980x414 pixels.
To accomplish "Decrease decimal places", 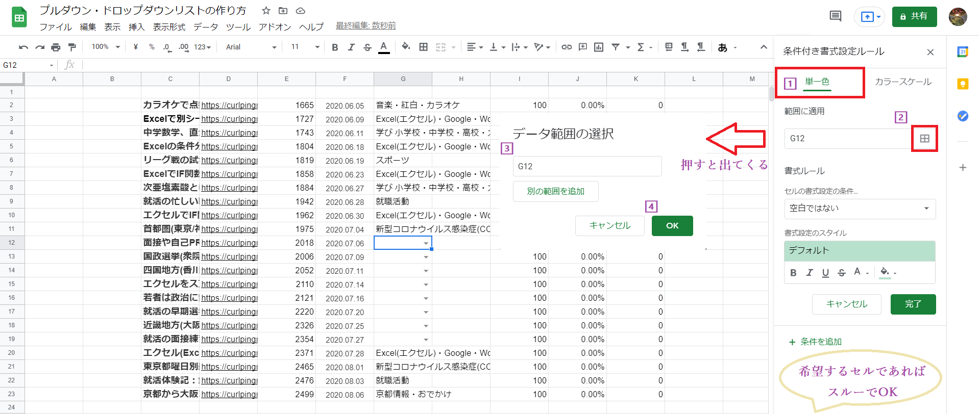I will (x=167, y=47).
